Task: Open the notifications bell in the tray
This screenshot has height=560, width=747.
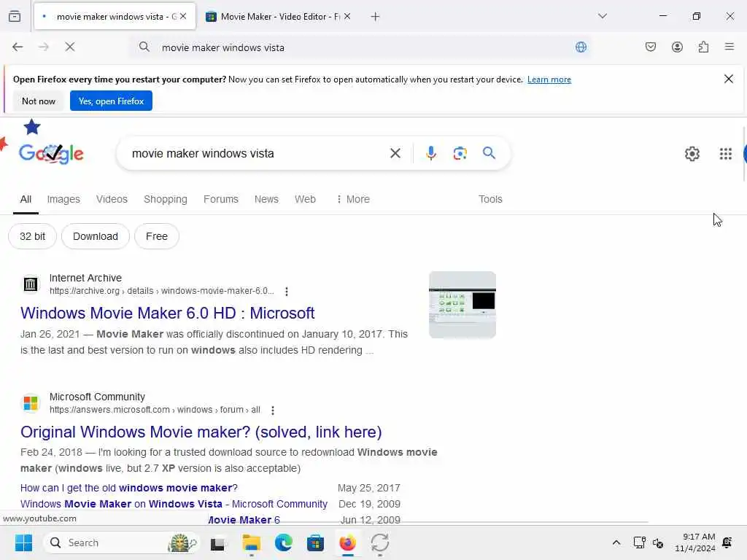Action: click(x=727, y=542)
